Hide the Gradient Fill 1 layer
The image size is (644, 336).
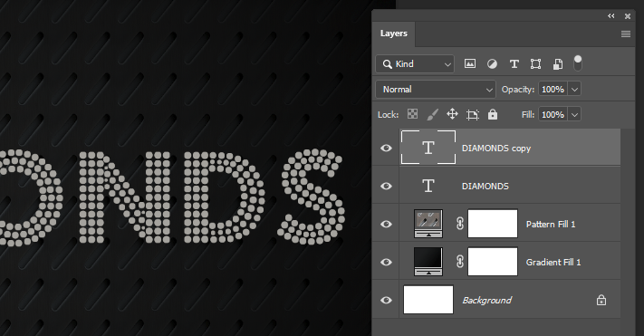point(386,262)
